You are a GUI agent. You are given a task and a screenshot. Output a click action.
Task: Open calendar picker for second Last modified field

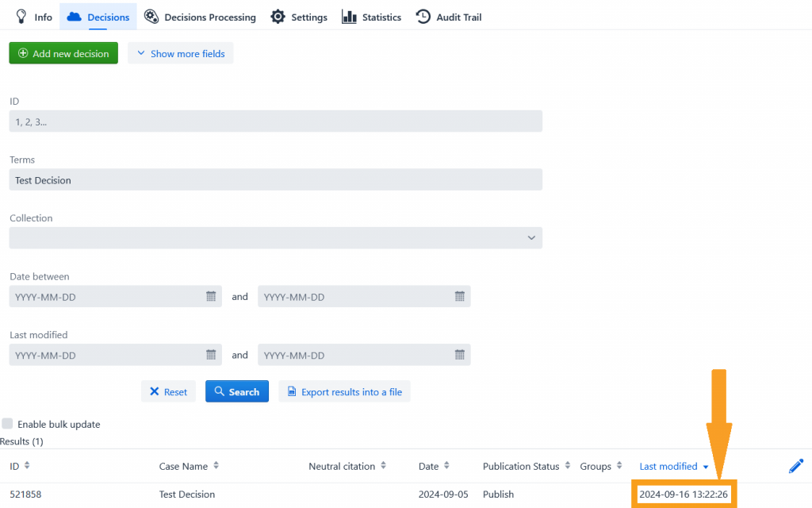(459, 355)
